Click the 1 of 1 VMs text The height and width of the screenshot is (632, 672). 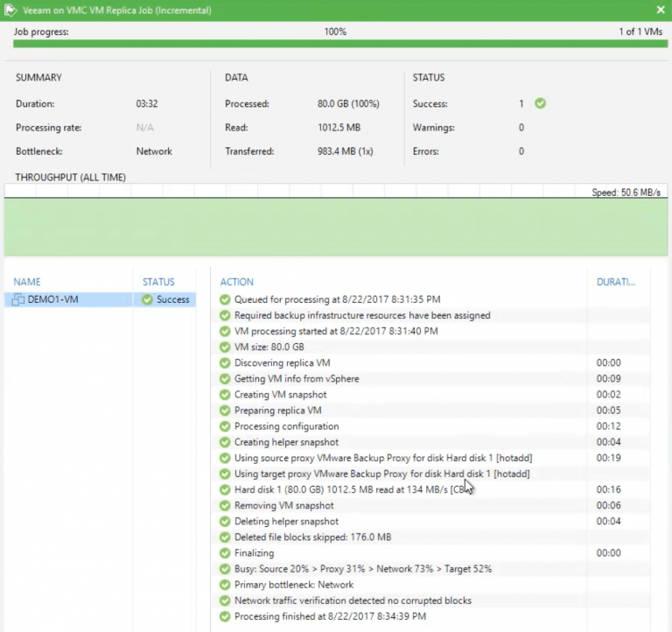640,32
